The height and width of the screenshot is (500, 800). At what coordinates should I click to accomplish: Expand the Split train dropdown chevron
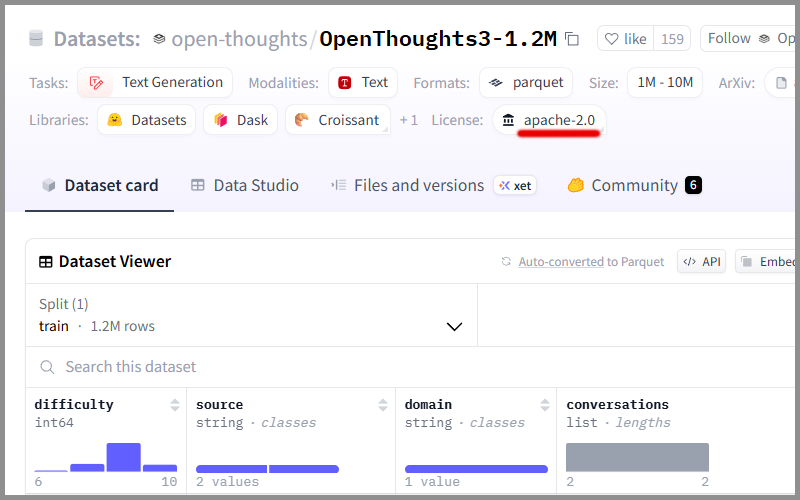[454, 327]
